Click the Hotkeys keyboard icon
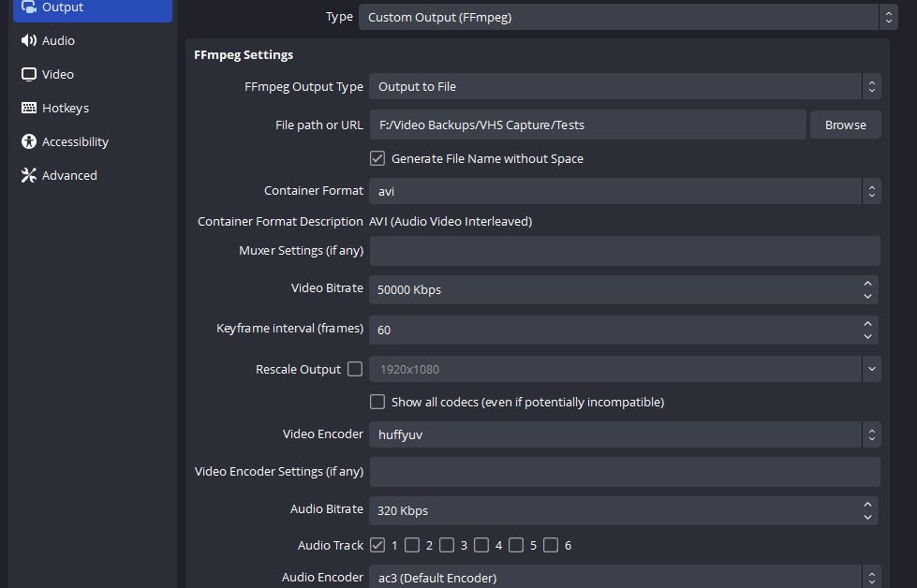Image resolution: width=917 pixels, height=588 pixels. pos(28,108)
